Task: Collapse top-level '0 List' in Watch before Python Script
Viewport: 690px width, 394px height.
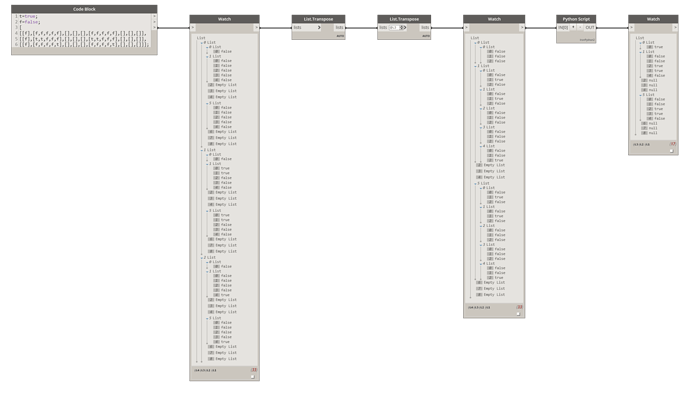Action: [476, 43]
